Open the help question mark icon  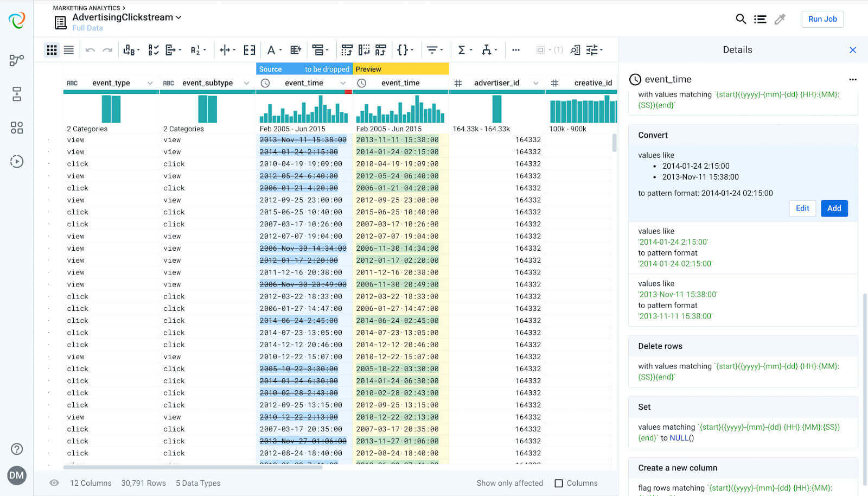coord(17,449)
